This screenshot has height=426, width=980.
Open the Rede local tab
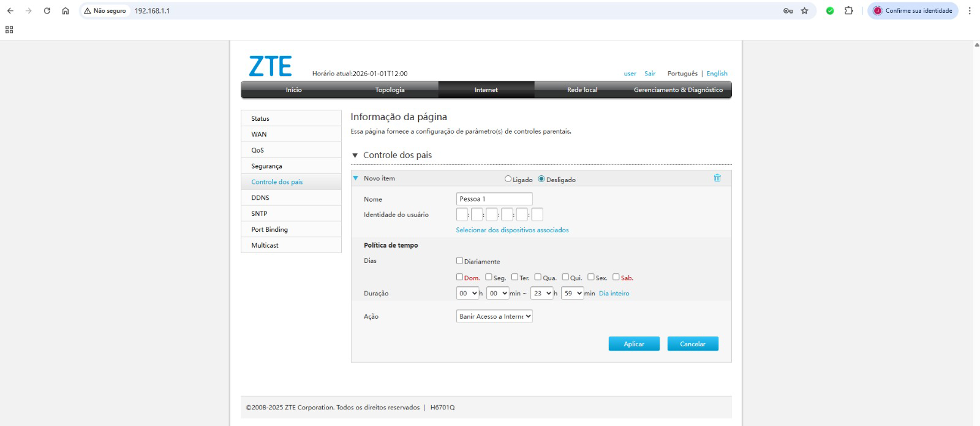(x=582, y=89)
